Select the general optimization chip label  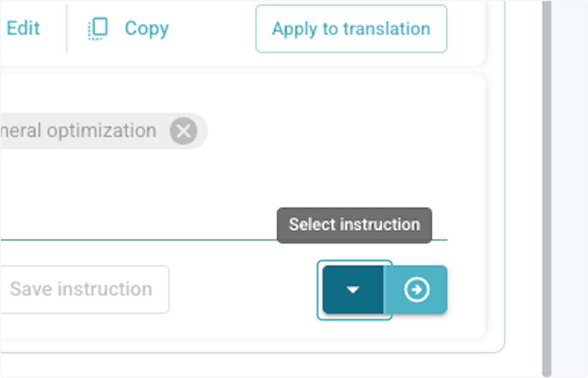(x=78, y=131)
